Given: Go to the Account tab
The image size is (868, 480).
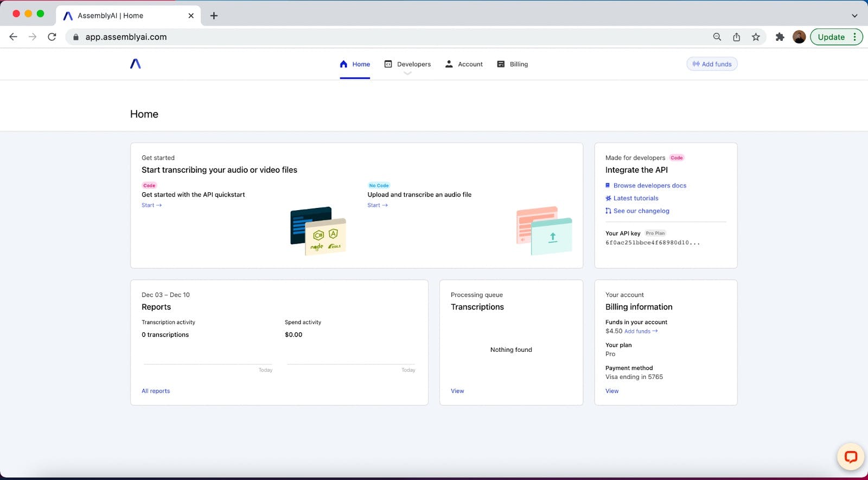Looking at the screenshot, I should click(464, 64).
